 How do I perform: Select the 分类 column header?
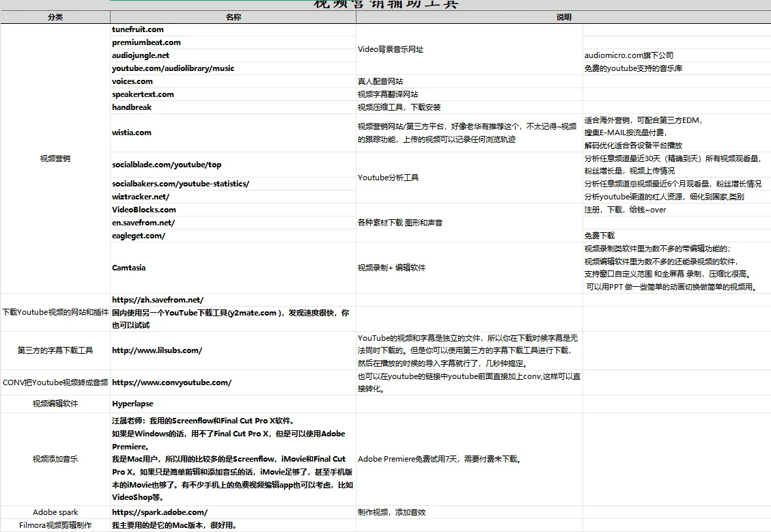55,17
